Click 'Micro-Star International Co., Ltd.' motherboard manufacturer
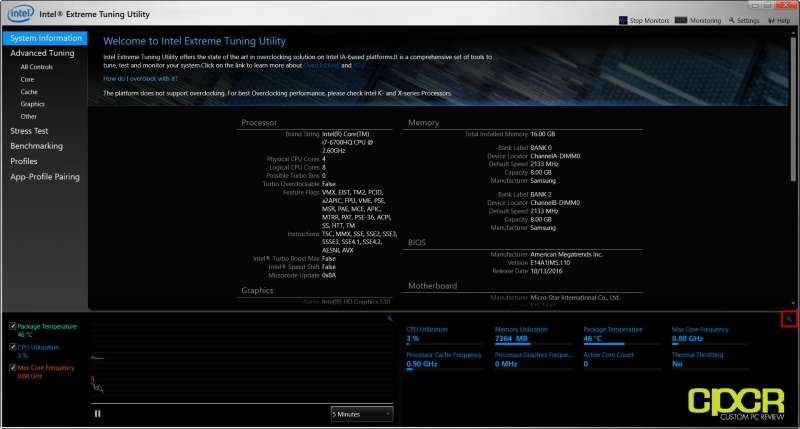Screen dimensions: 800x429 pyautogui.click(x=575, y=297)
